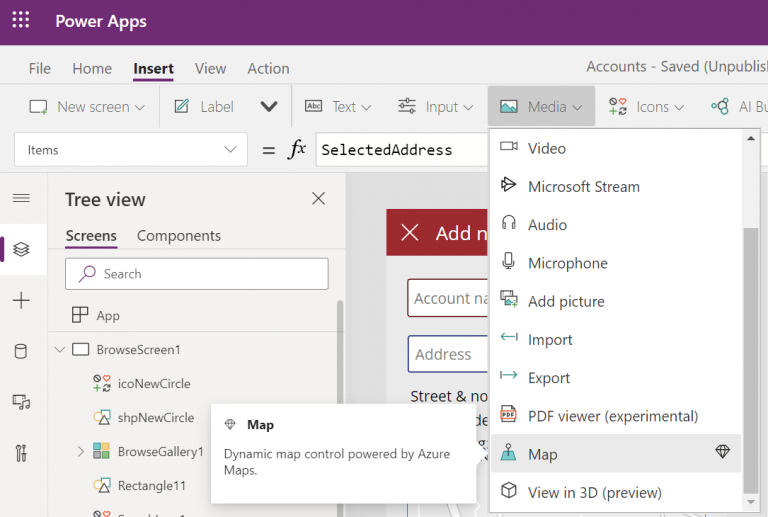Switch to the Components tab

coord(179,236)
